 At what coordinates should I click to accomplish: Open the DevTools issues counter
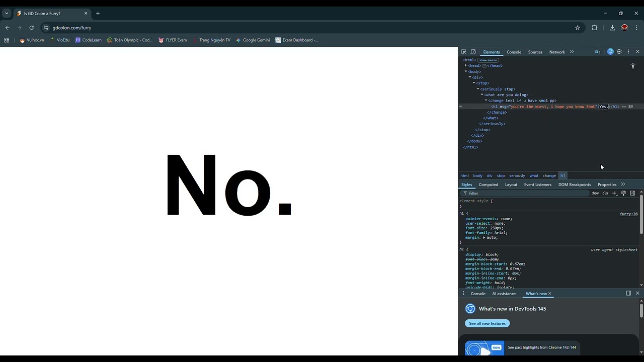point(598,52)
